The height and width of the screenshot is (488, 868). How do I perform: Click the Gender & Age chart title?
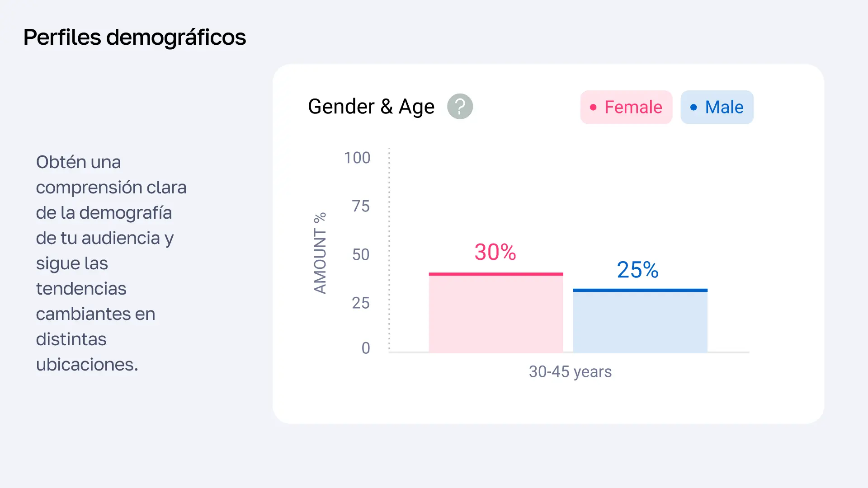click(371, 107)
